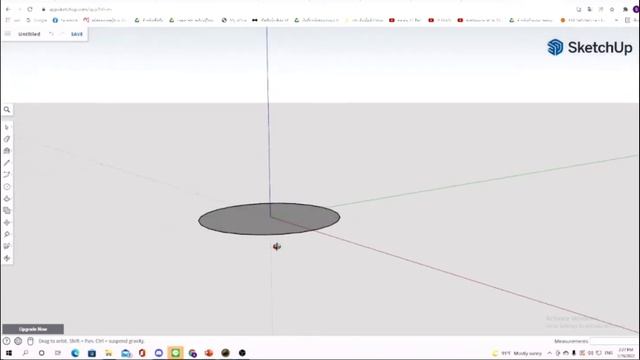Select the Tape Measure tool
640x360 pixels.
(x=7, y=234)
